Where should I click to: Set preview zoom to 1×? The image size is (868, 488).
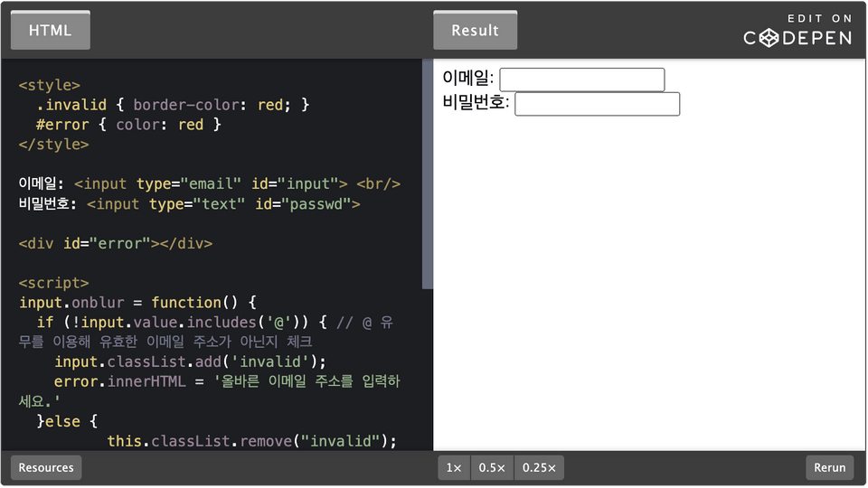(x=454, y=467)
